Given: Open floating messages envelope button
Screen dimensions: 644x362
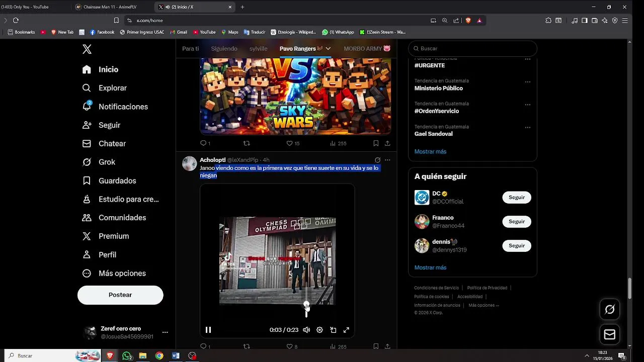Looking at the screenshot, I should tap(610, 334).
